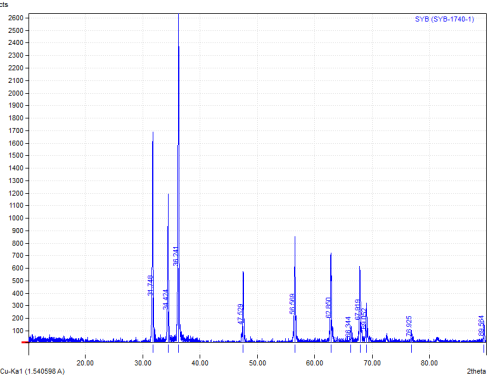500x380 pixels.
Task: Select the peak tick marker below 56.6 degrees
Action: coord(295,349)
